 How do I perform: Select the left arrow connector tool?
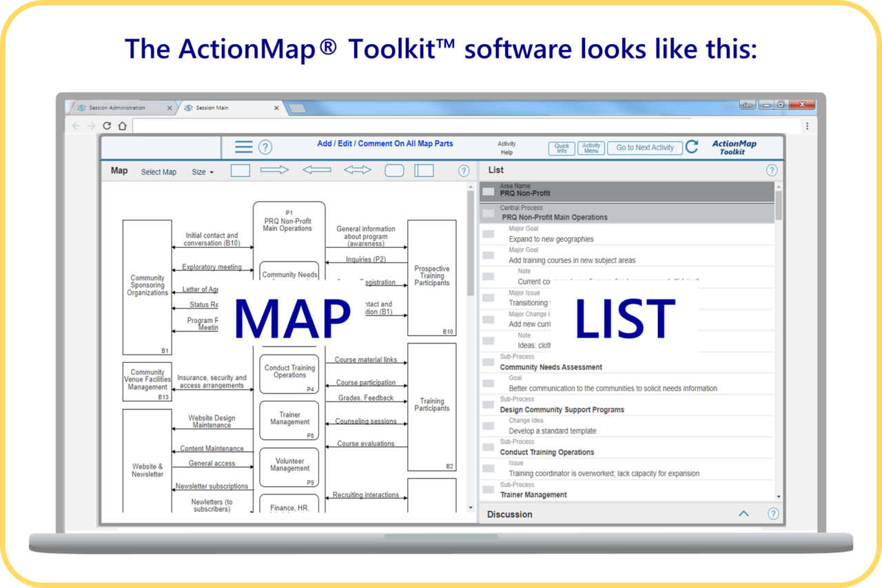point(316,170)
